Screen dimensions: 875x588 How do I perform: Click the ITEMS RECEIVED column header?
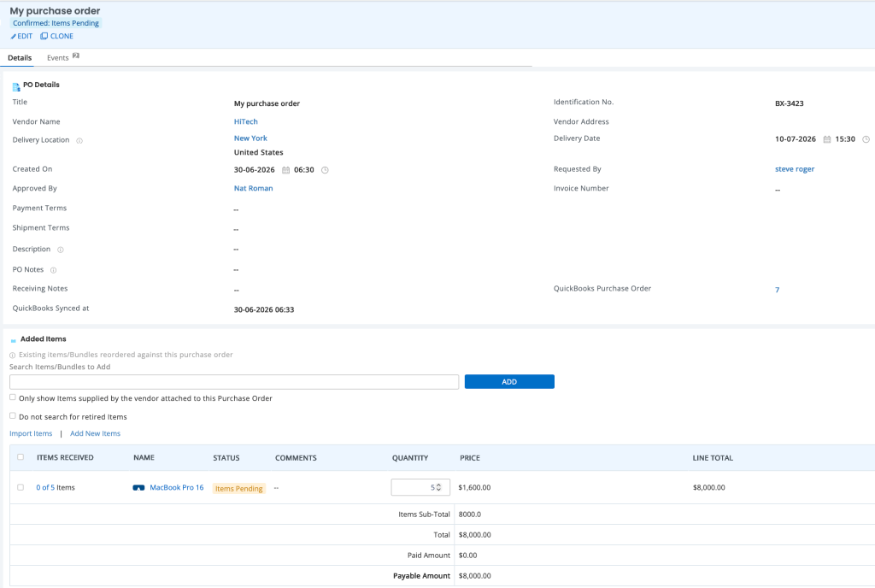coord(65,457)
